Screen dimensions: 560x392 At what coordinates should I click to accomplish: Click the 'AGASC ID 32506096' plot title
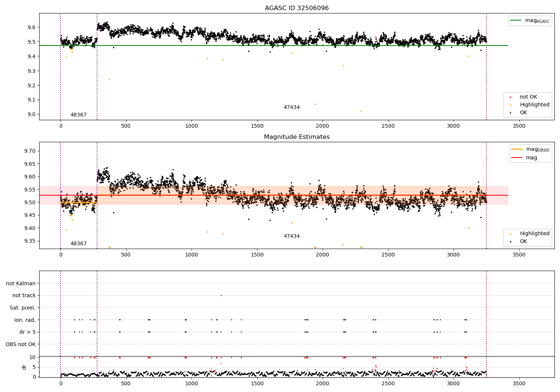[x=297, y=8]
